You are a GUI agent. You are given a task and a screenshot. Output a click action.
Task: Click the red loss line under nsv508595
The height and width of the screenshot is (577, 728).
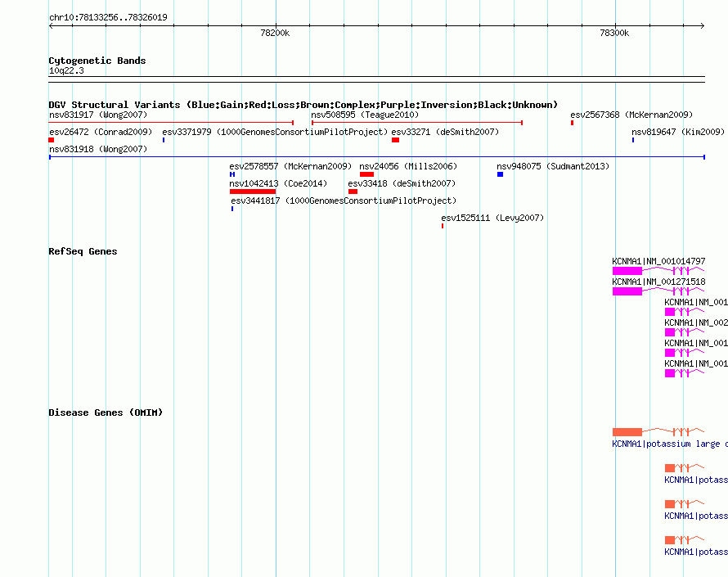417,123
